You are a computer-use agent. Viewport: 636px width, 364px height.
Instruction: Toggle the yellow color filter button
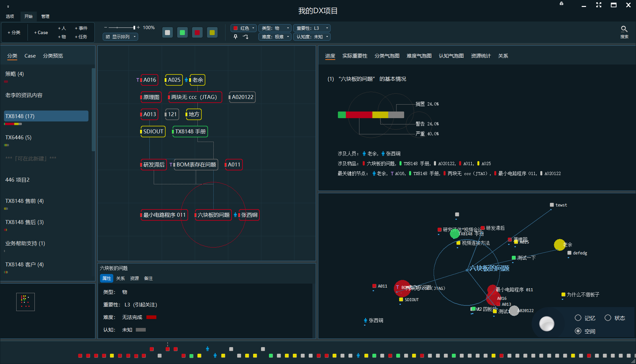212,32
